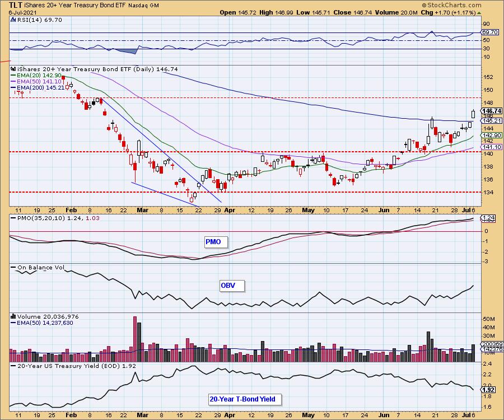Click the 1.92 yield value tag
The height and width of the screenshot is (420, 504).
point(488,390)
